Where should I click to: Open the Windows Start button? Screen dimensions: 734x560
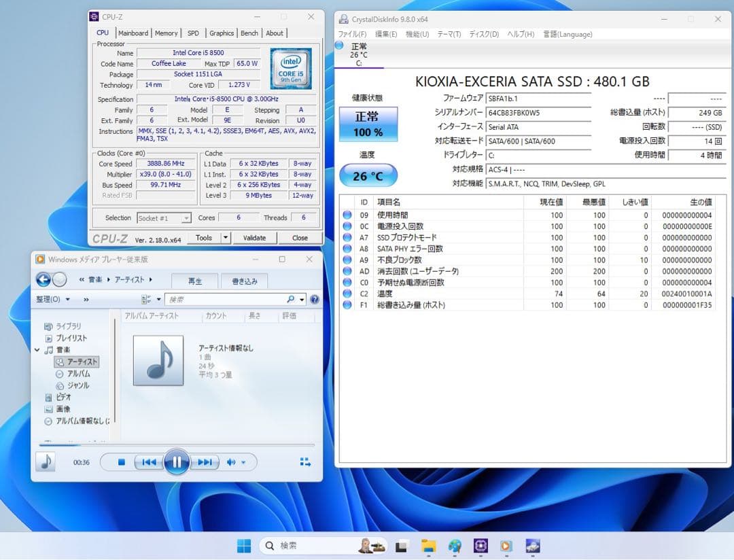tap(244, 546)
